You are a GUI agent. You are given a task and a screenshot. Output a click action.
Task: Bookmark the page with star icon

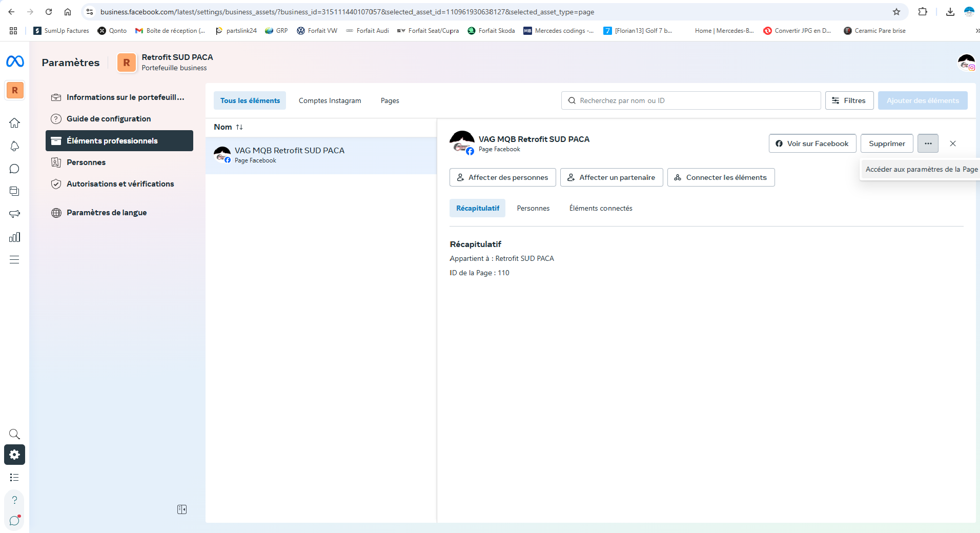896,12
